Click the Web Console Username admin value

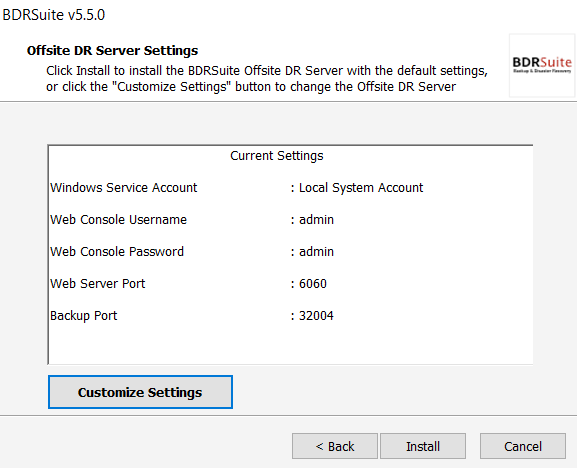(x=316, y=220)
